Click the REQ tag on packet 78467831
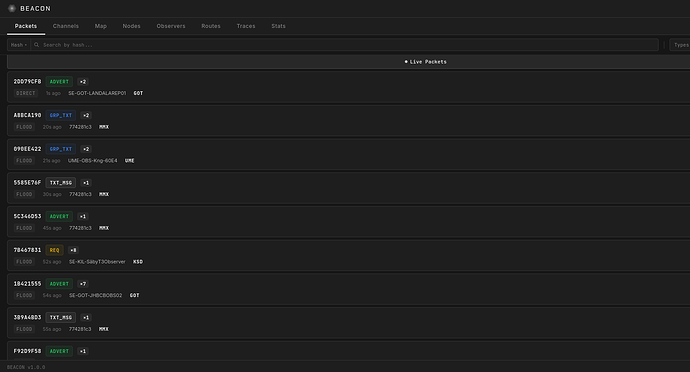This screenshot has height=372, width=690. tap(55, 250)
